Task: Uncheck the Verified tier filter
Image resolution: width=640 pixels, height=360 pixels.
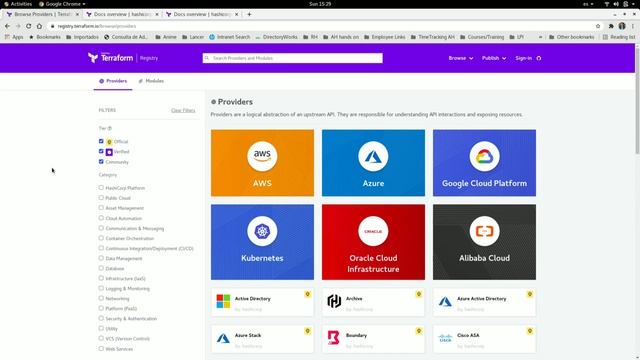Action: [101, 151]
